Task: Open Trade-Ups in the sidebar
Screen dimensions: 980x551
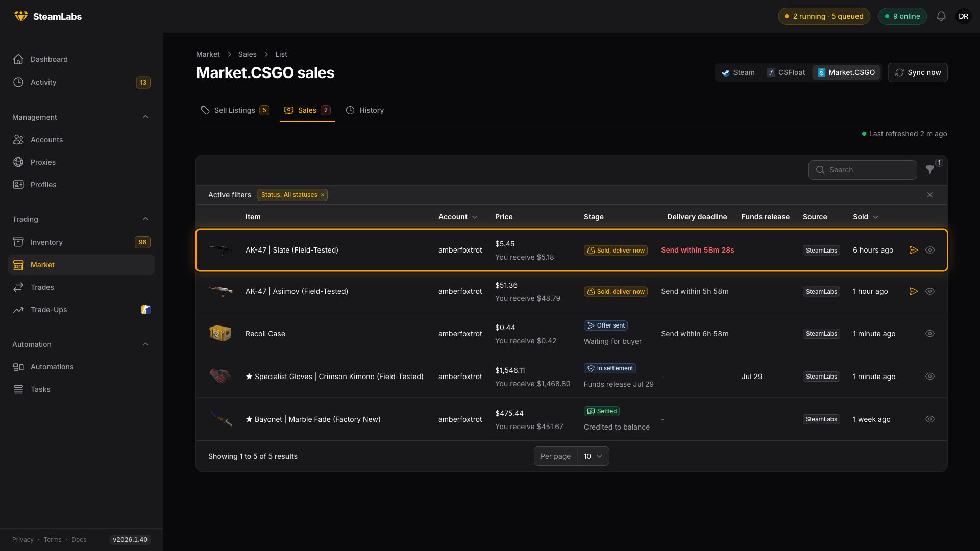Action: click(x=82, y=310)
